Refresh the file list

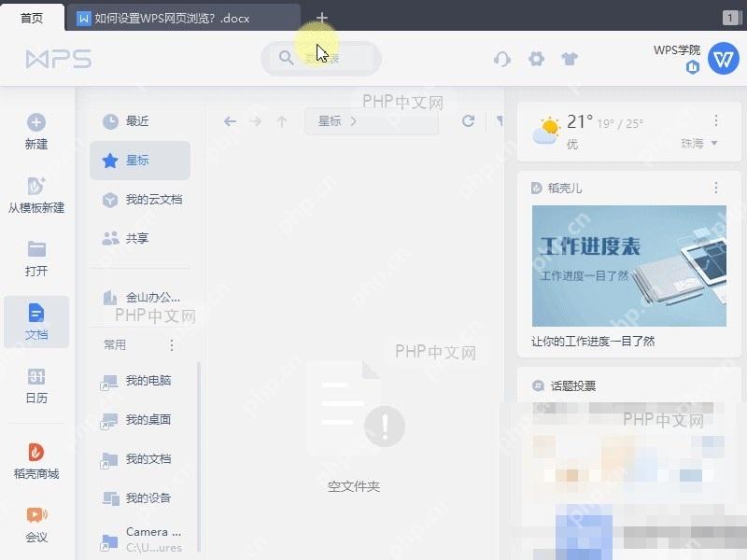[469, 121]
